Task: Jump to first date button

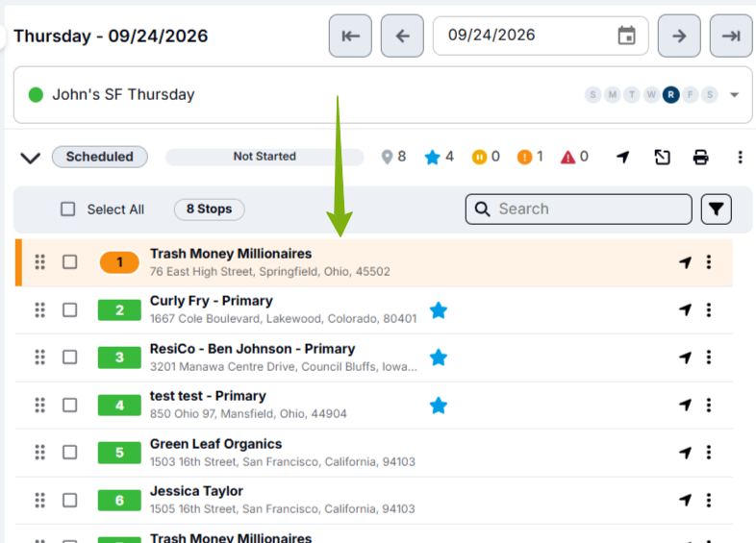Action: coord(350,36)
